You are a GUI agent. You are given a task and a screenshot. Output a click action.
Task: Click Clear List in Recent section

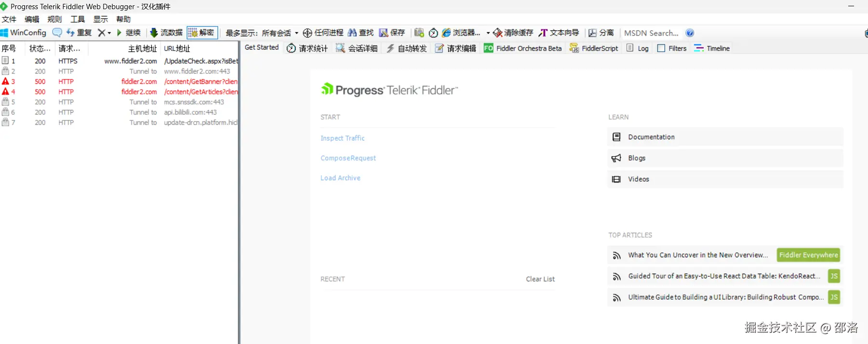point(540,279)
